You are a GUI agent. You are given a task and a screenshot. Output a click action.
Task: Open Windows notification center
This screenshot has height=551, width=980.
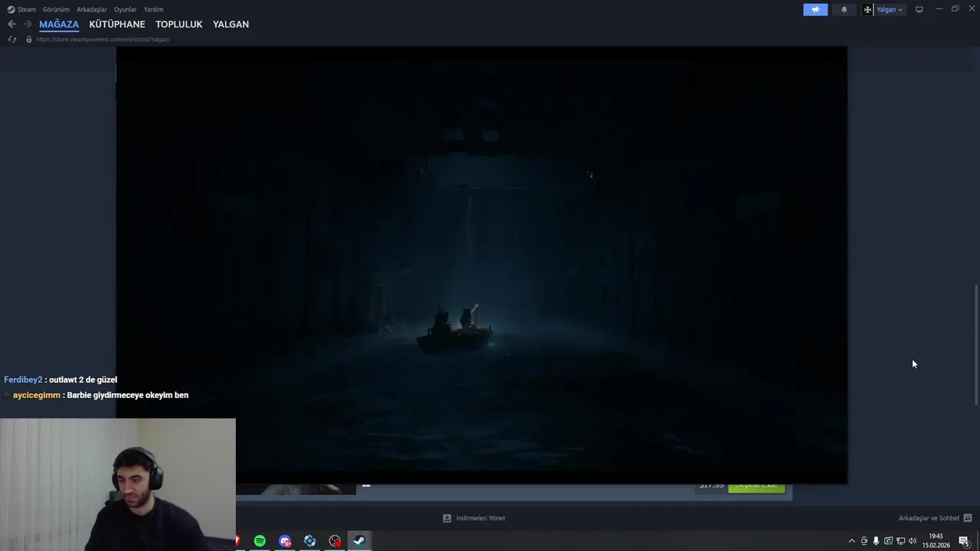pyautogui.click(x=965, y=541)
